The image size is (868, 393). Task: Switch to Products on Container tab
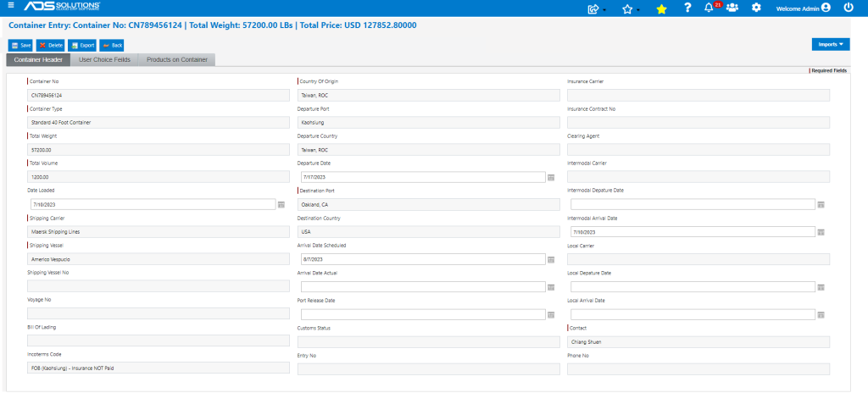[x=177, y=60]
